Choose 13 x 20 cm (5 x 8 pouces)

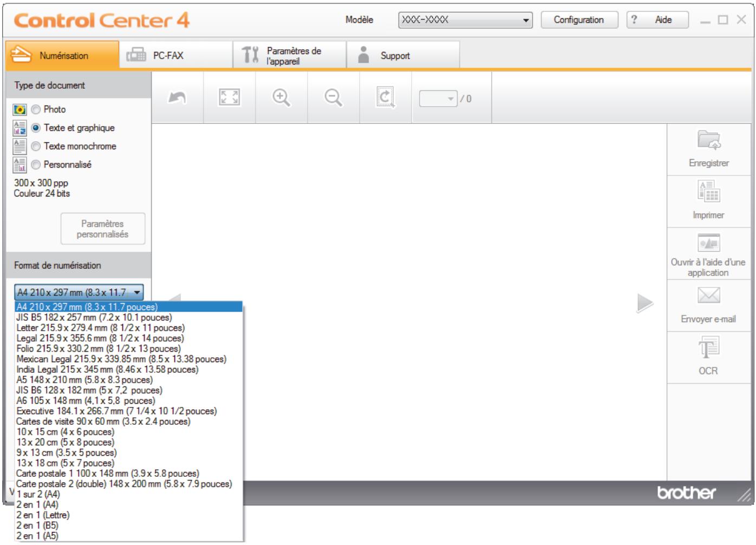[129, 442]
